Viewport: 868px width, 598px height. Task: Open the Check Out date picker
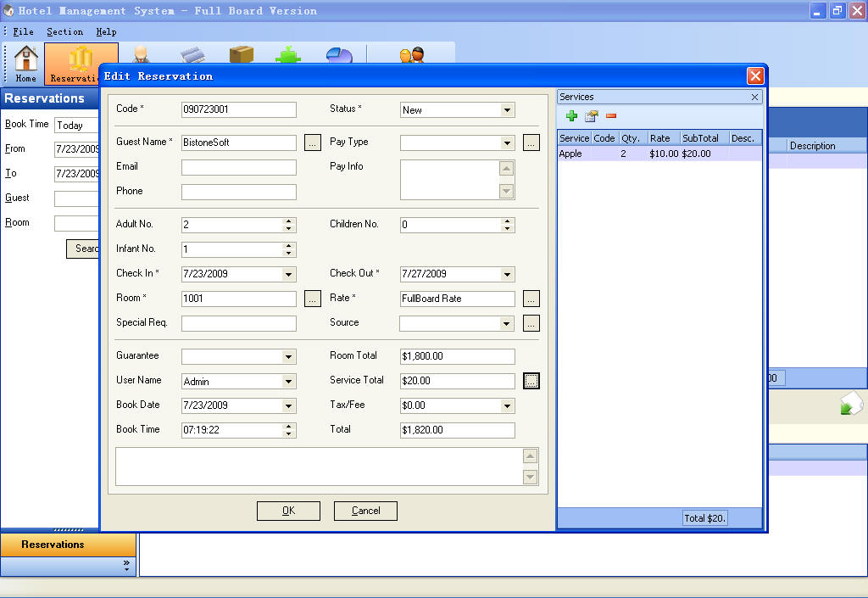[507, 274]
